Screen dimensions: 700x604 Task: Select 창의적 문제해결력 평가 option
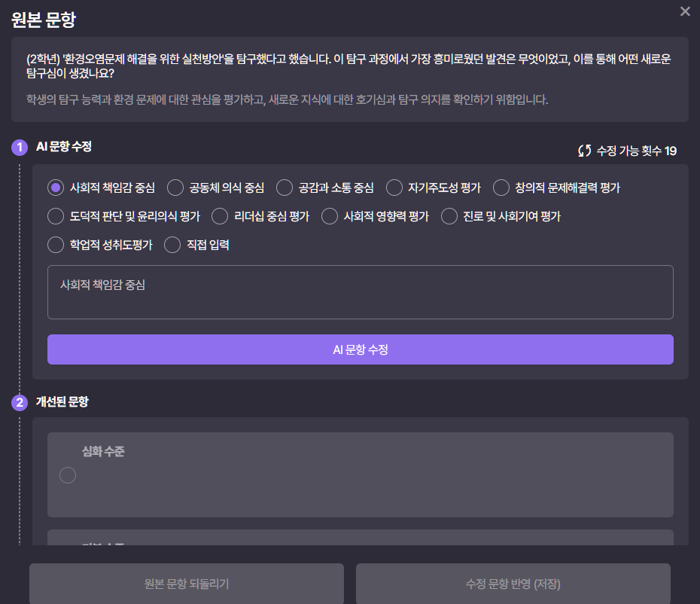click(499, 188)
